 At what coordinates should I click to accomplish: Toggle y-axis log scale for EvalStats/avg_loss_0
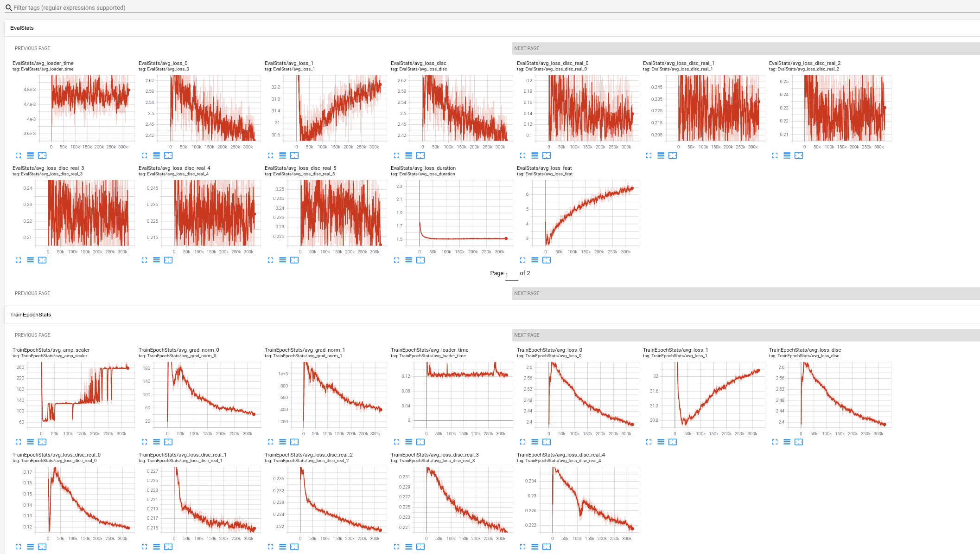pyautogui.click(x=157, y=155)
